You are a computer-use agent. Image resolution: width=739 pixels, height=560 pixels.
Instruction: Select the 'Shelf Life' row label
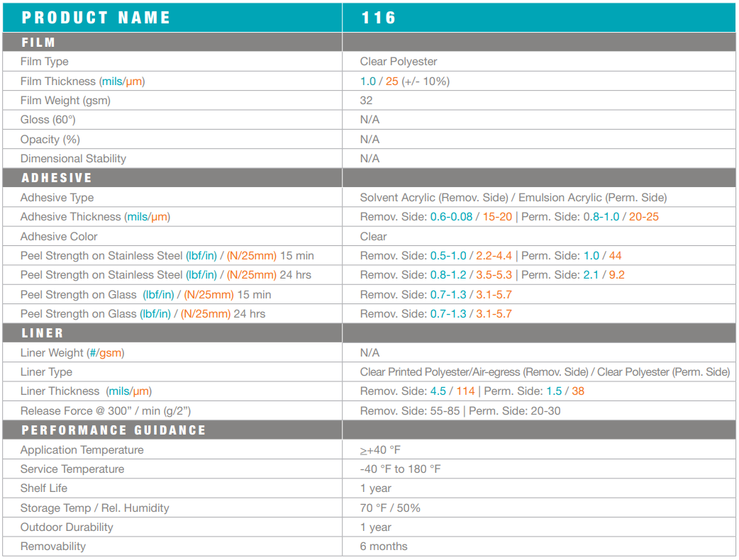tap(44, 489)
